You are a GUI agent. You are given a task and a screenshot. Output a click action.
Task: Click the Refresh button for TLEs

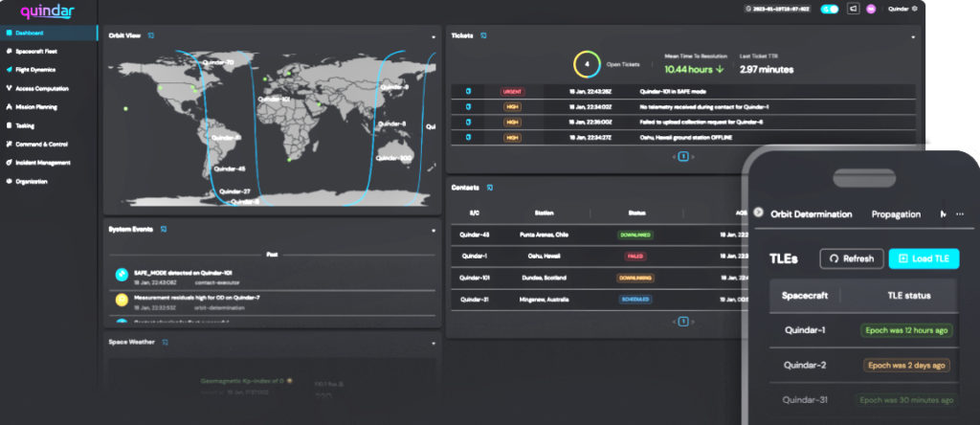(x=851, y=258)
